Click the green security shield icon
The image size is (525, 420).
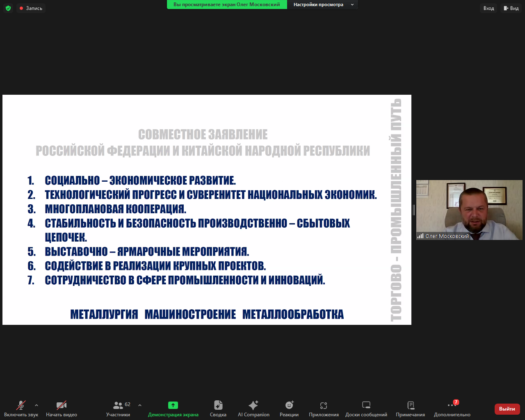(8, 8)
